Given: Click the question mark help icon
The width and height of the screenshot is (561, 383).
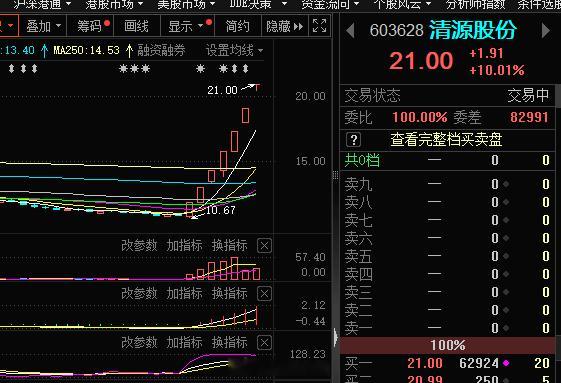Looking at the screenshot, I should [x=353, y=140].
